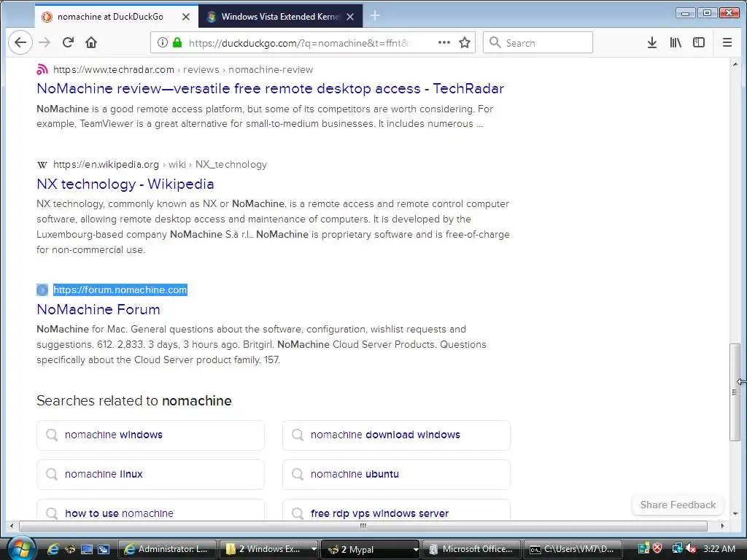The width and height of the screenshot is (747, 560).
Task: Toggle the sidebar view icon
Action: tap(699, 43)
